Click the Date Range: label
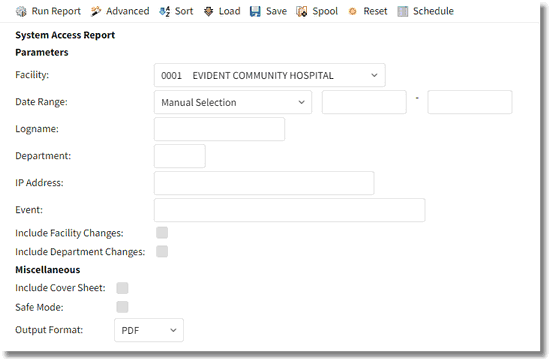The width and height of the screenshot is (550, 361). (x=41, y=102)
